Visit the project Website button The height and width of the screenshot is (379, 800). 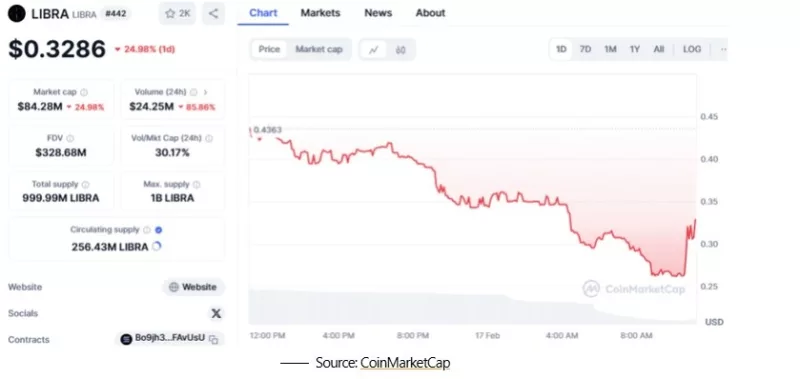[x=194, y=287]
